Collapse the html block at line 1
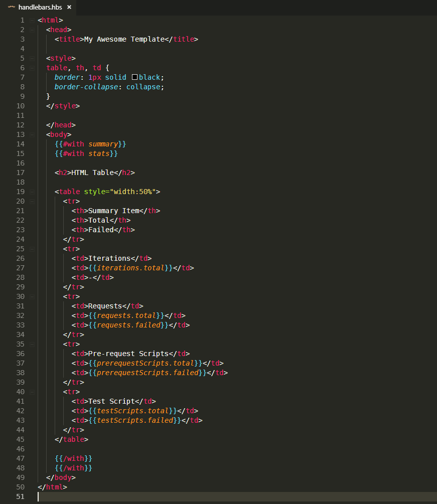This screenshot has height=504, width=437. [32, 21]
